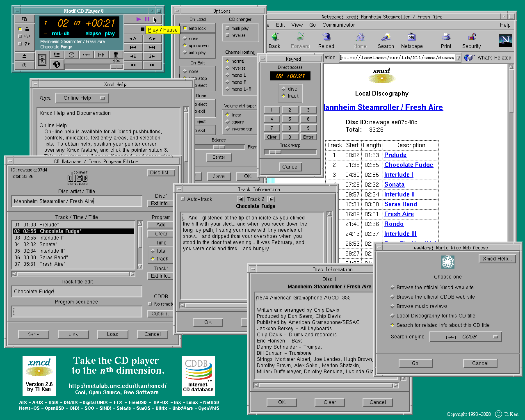The image size is (525, 420).
Task: Enable the Auto-track checkbox
Action: coord(183,199)
